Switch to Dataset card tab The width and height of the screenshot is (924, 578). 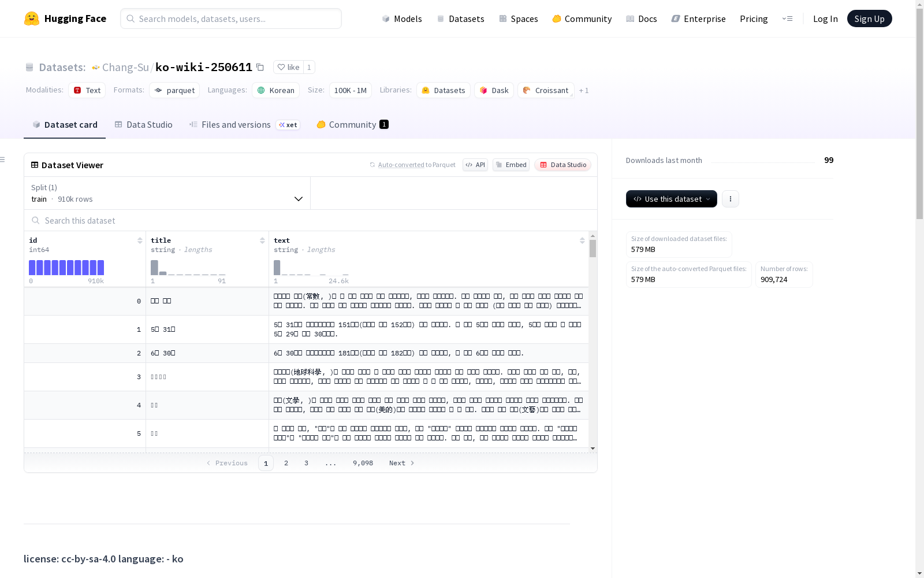pyautogui.click(x=65, y=124)
